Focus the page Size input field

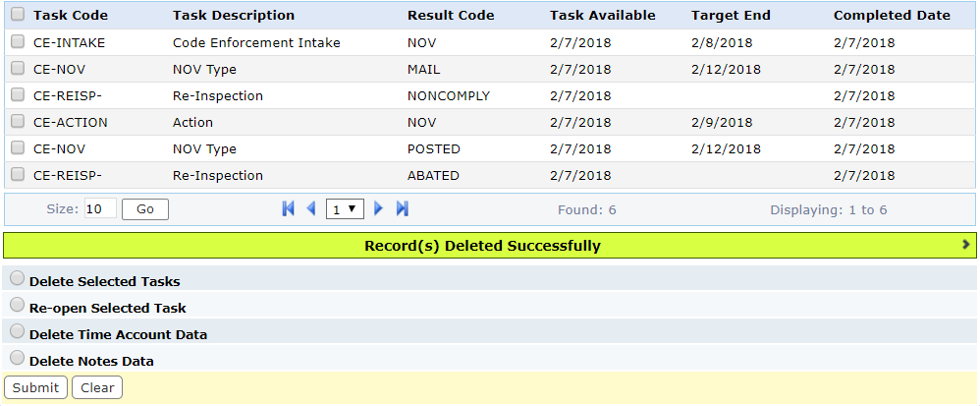pos(100,209)
